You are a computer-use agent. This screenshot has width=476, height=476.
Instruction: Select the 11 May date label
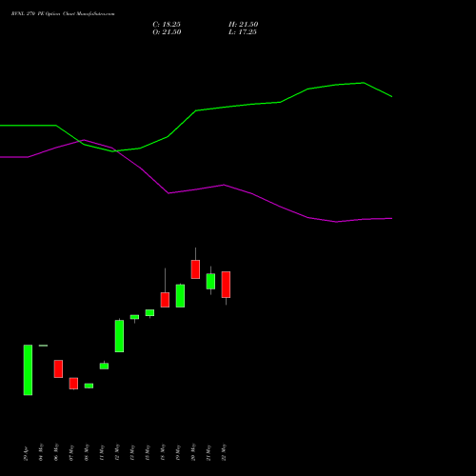(x=102, y=453)
